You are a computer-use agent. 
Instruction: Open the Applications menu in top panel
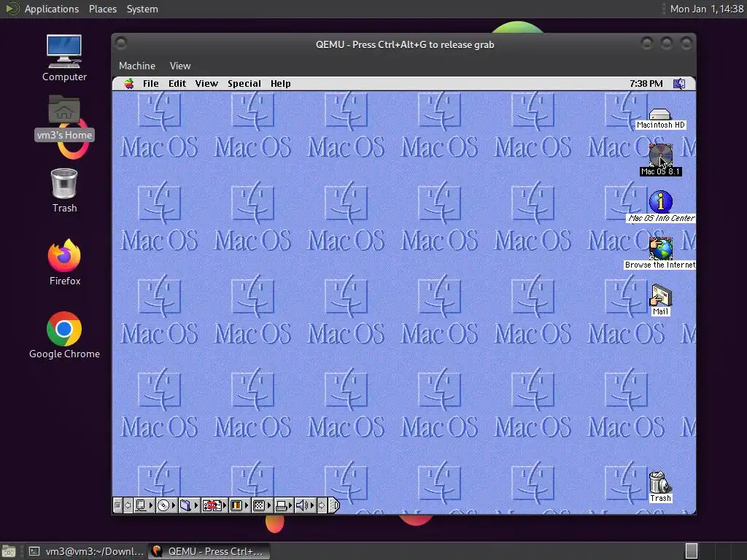tap(52, 9)
